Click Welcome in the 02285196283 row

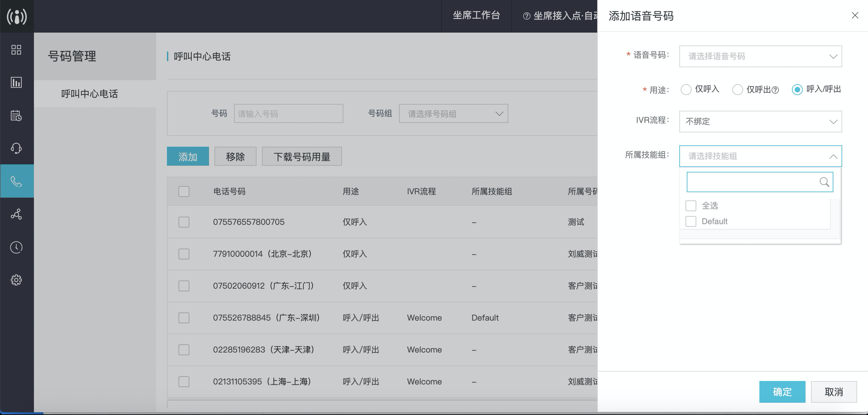[x=424, y=350]
